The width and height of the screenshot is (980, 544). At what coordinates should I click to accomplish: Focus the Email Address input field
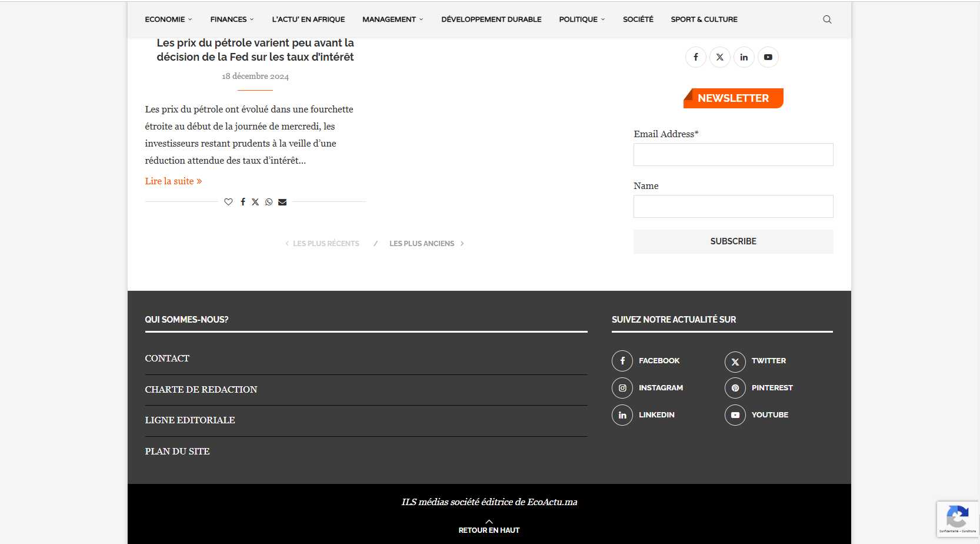point(733,155)
